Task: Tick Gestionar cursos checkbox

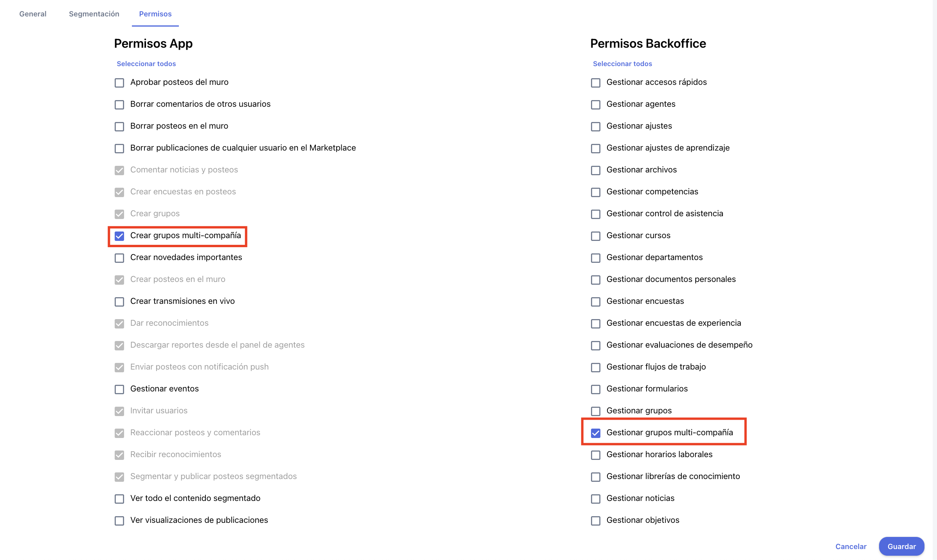Action: click(595, 236)
